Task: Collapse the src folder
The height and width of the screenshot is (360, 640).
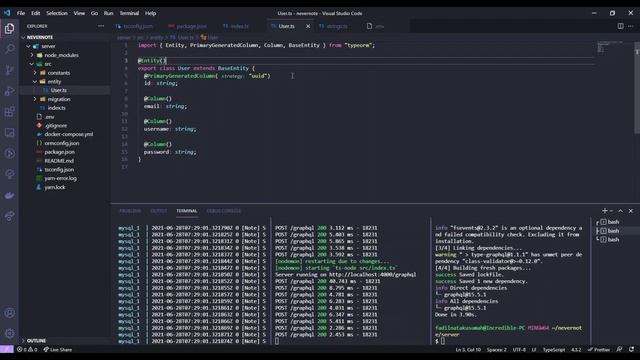Action: coord(32,64)
